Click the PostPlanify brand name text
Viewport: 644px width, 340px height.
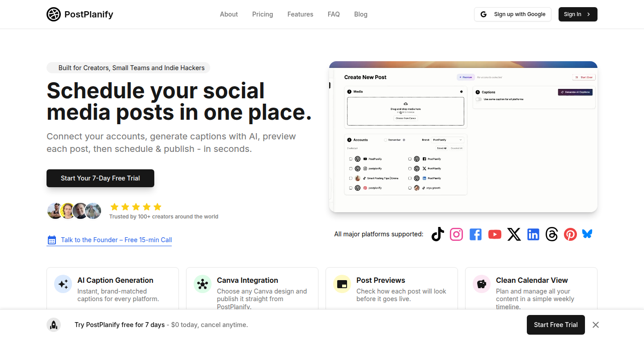(x=89, y=14)
